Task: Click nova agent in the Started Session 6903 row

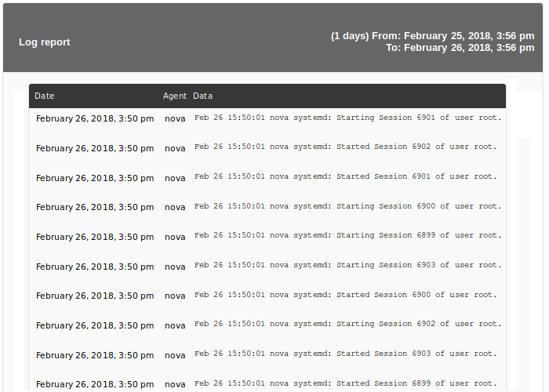Action: (175, 355)
